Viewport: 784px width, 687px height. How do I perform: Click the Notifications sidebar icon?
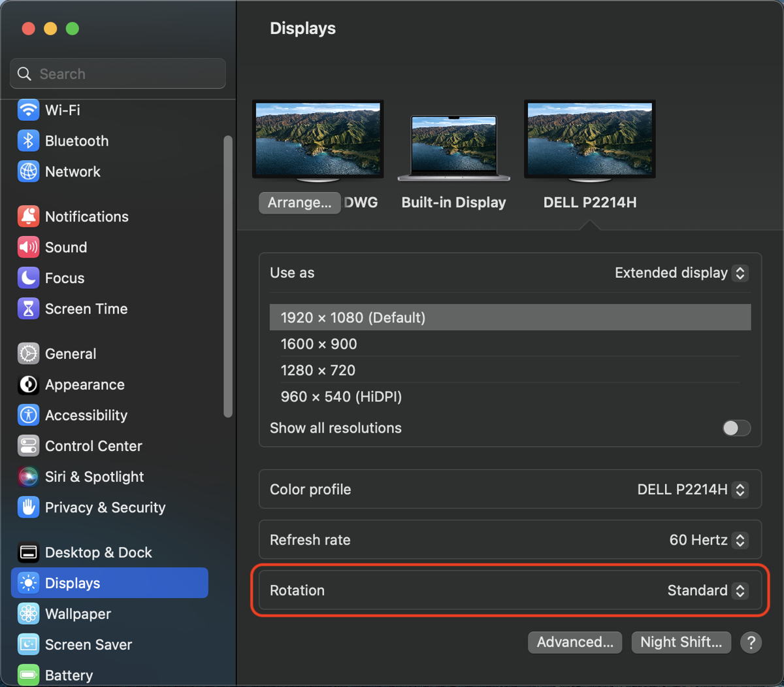point(28,216)
